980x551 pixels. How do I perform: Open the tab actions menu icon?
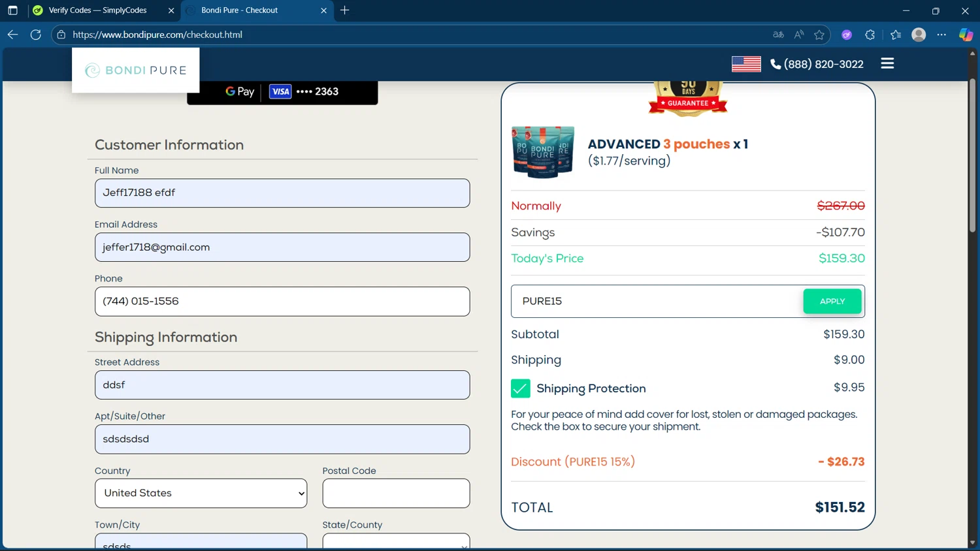pos(12,10)
